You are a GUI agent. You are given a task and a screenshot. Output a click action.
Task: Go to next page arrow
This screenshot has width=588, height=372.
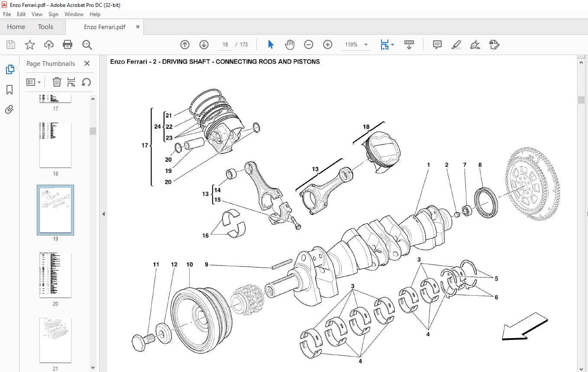click(204, 45)
